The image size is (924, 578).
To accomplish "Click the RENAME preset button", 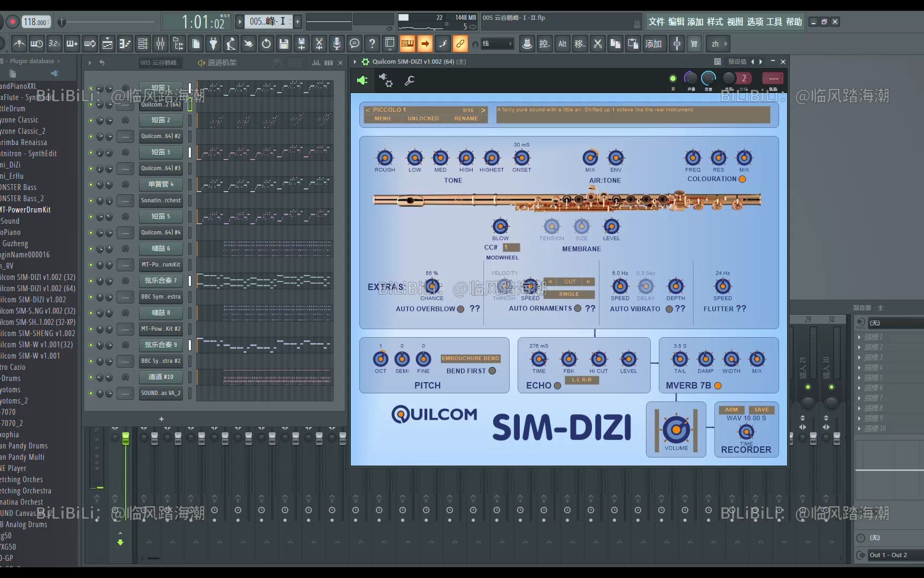I will (466, 119).
